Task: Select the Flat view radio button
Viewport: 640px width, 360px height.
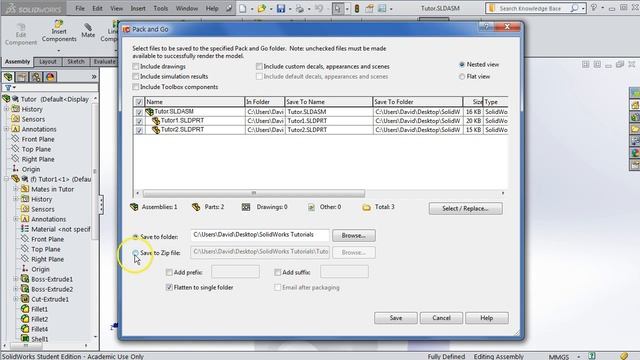Action: 462,76
